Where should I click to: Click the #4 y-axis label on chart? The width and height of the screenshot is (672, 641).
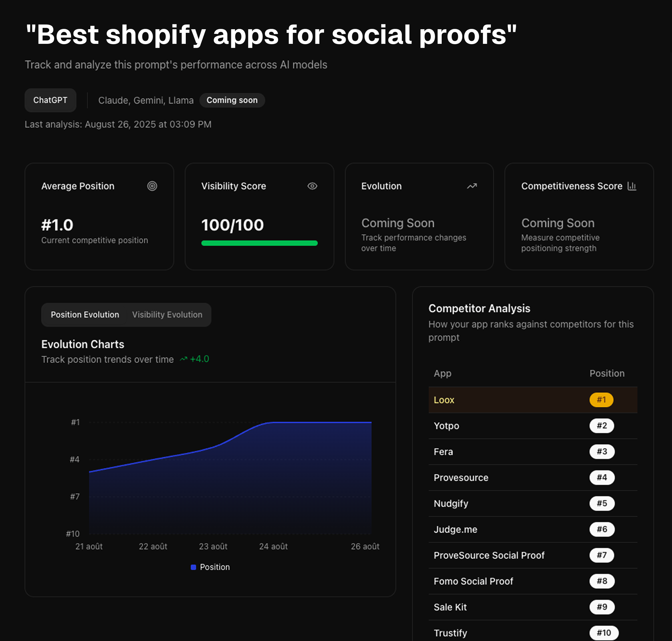74,460
